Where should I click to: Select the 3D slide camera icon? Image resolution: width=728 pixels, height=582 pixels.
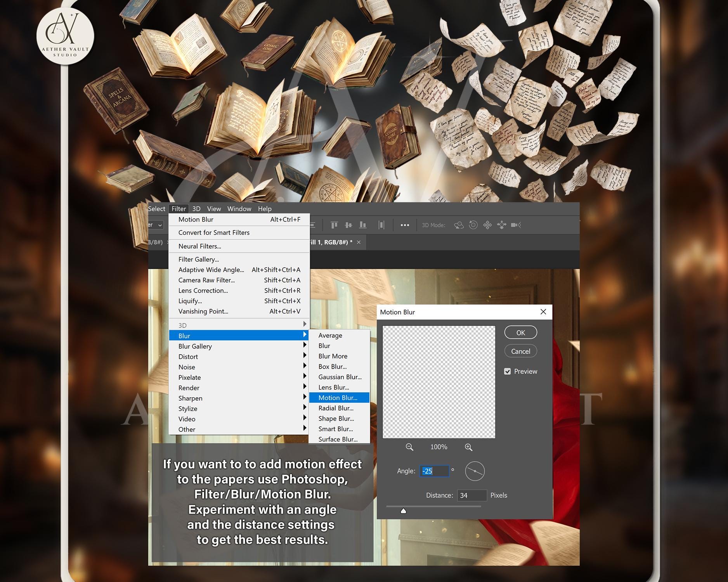(x=502, y=225)
